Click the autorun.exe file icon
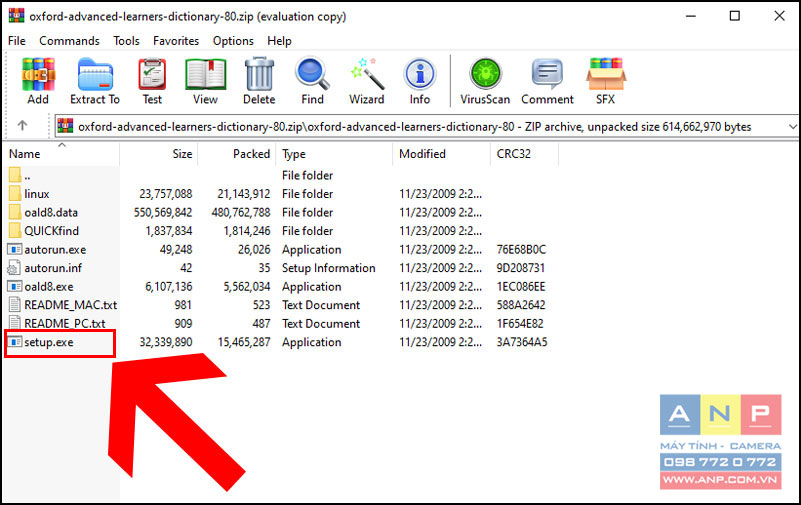Image resolution: width=801 pixels, height=505 pixels. [14, 250]
